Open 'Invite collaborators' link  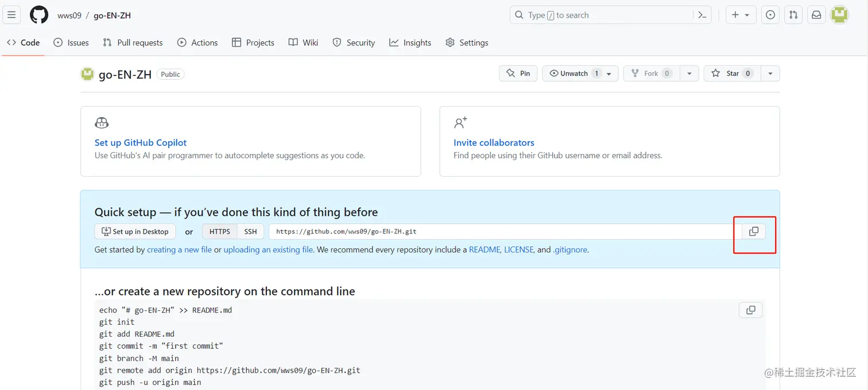494,143
